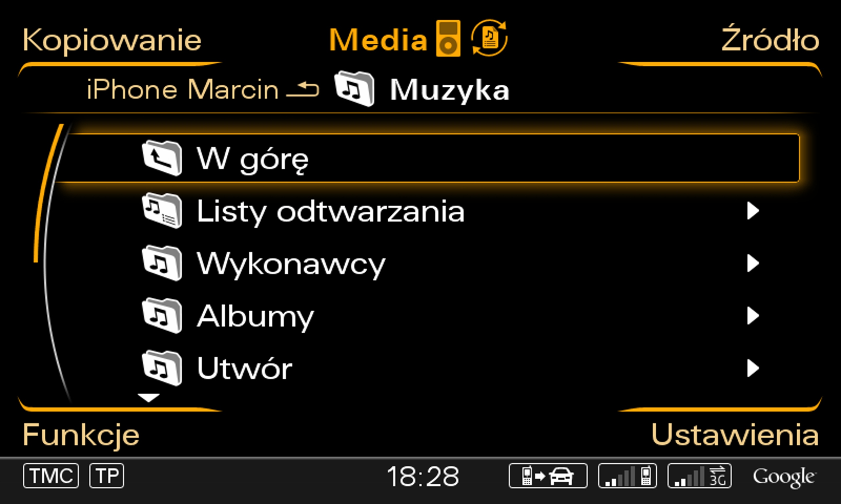The height and width of the screenshot is (504, 841).
Task: Click the Muzyka folder icon in the header
Action: click(354, 89)
